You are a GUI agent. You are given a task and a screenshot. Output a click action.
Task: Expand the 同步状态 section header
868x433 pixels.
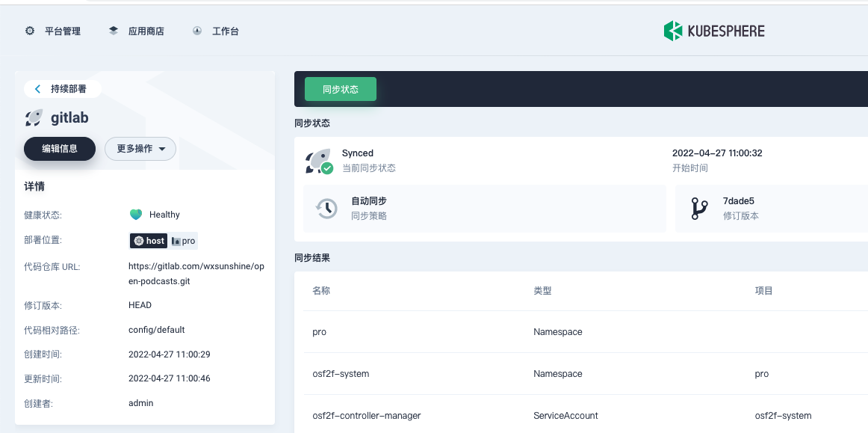click(311, 123)
